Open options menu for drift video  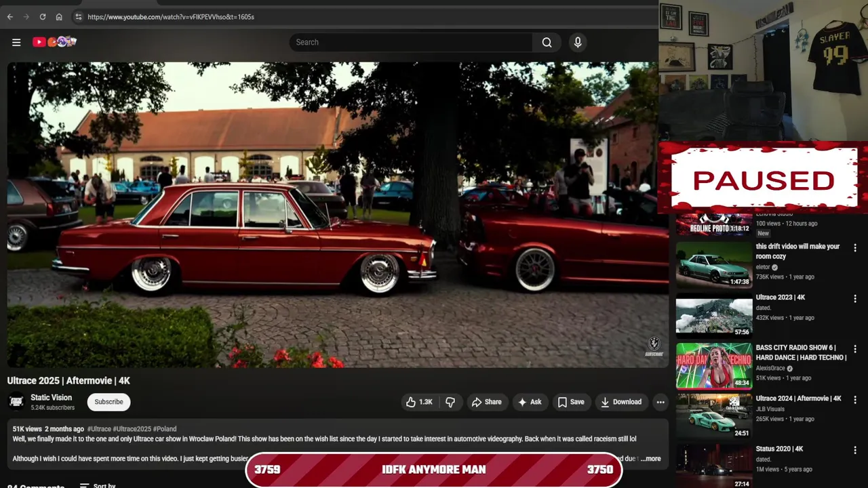pos(855,248)
